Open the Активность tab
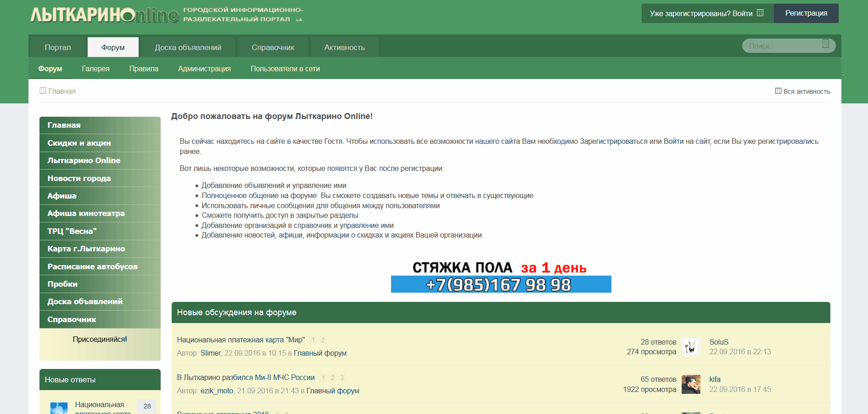Screen dimensions: 868x414 pyautogui.click(x=345, y=47)
